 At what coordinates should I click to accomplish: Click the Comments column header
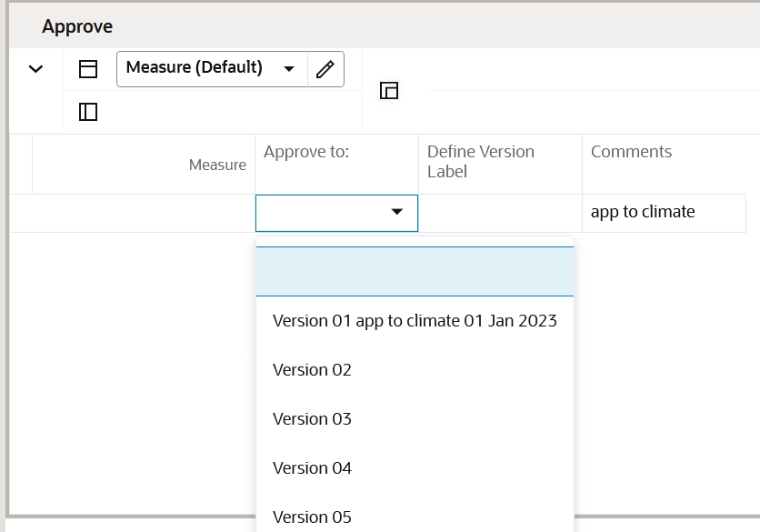pyautogui.click(x=631, y=152)
